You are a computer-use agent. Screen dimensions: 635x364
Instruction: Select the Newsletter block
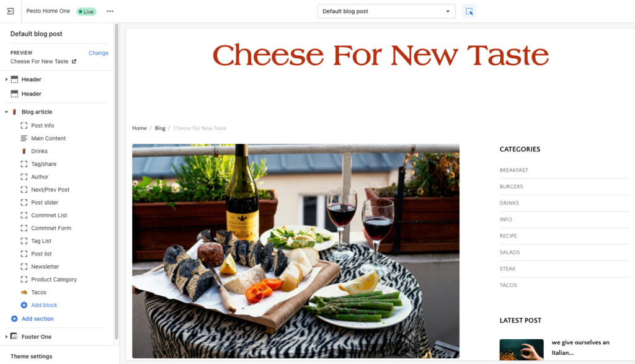tap(45, 267)
